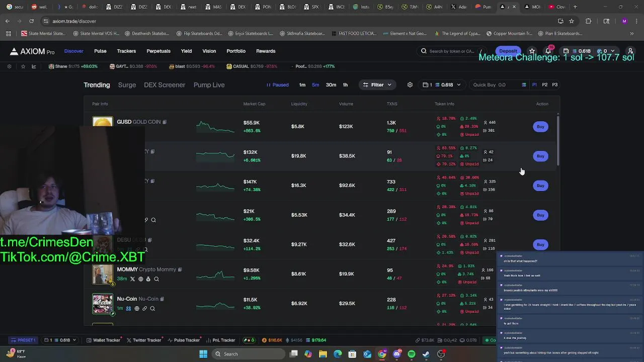Image resolution: width=644 pixels, height=362 pixels.
Task: Click the ticker bar star icon
Action: (23, 66)
